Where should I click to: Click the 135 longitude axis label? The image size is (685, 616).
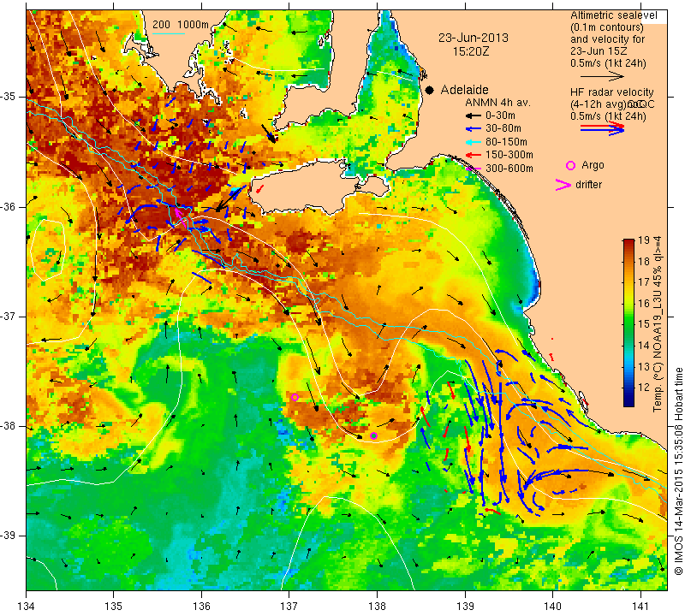[114, 607]
